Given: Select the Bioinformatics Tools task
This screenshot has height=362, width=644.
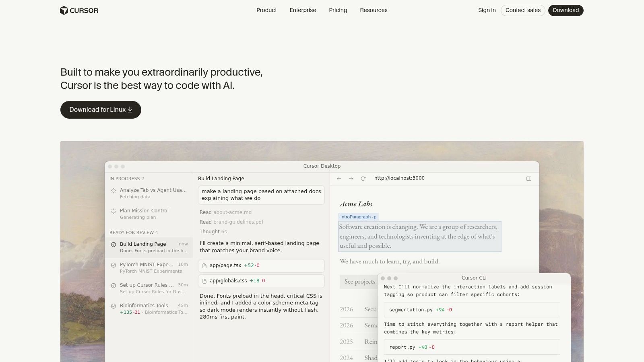Looking at the screenshot, I should (149, 309).
